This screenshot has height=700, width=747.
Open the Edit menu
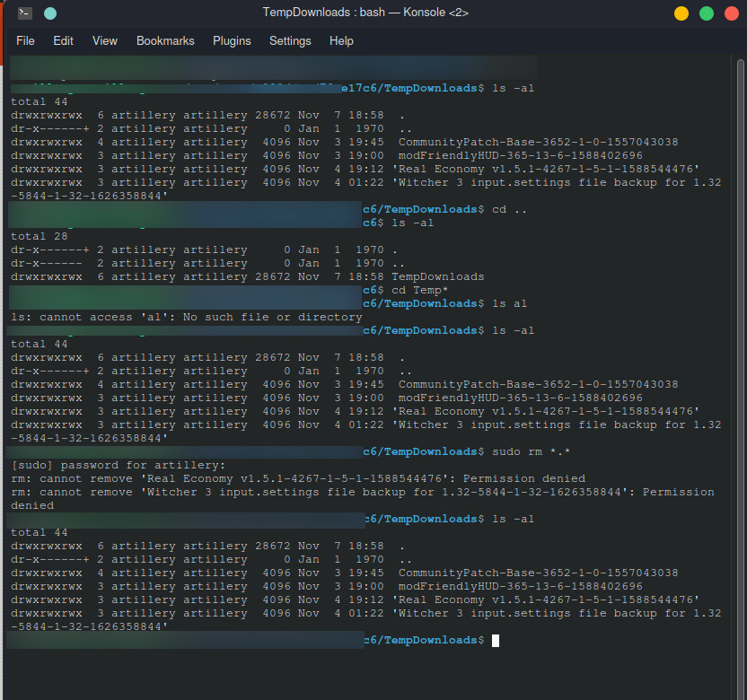coord(63,40)
